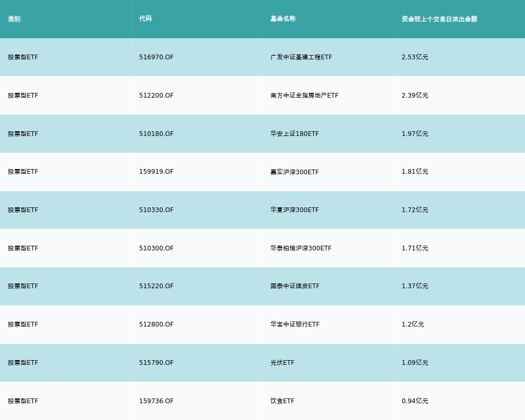Click outflow amount 1.71亿元

(x=415, y=248)
